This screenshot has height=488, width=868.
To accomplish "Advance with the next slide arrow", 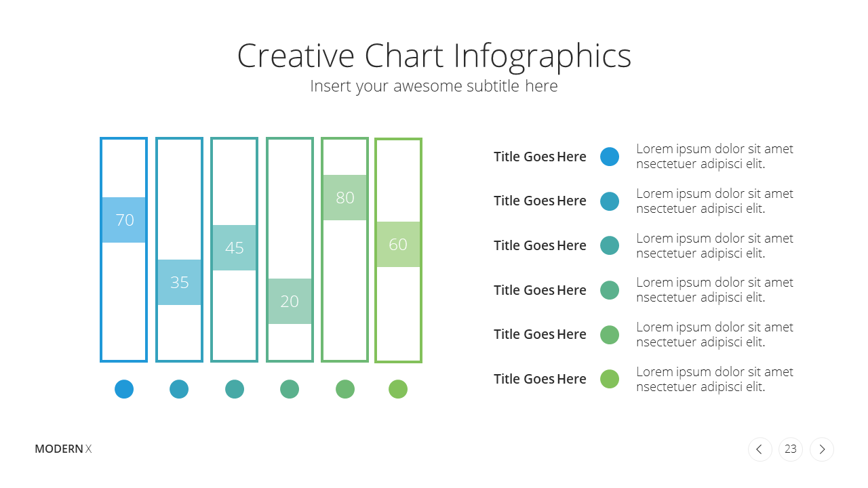I will coord(822,449).
